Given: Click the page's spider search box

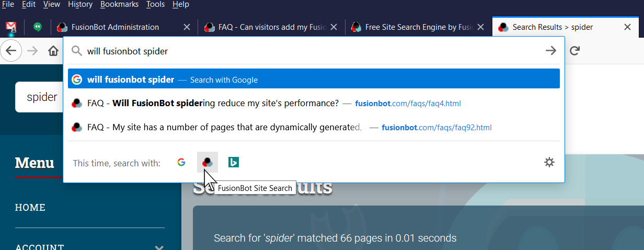Looking at the screenshot, I should click(39, 97).
